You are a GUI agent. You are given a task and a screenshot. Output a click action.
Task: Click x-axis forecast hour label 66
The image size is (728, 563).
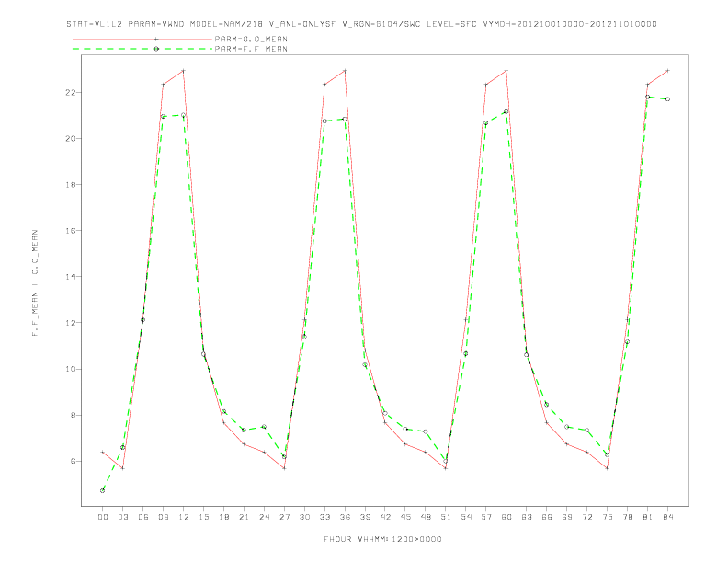pos(547,517)
